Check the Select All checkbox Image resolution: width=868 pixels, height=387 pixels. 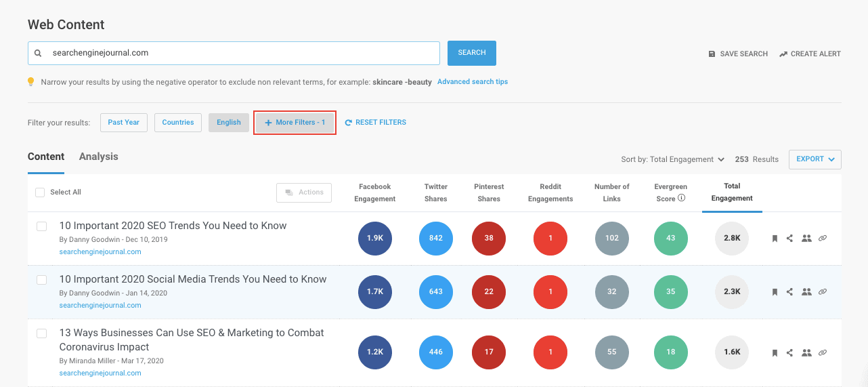point(40,192)
